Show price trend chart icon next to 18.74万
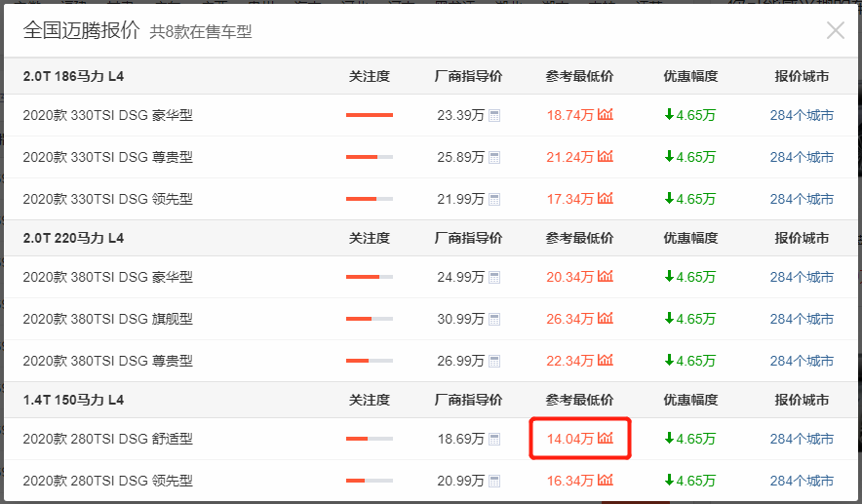Image resolution: width=862 pixels, height=504 pixels. click(x=606, y=114)
